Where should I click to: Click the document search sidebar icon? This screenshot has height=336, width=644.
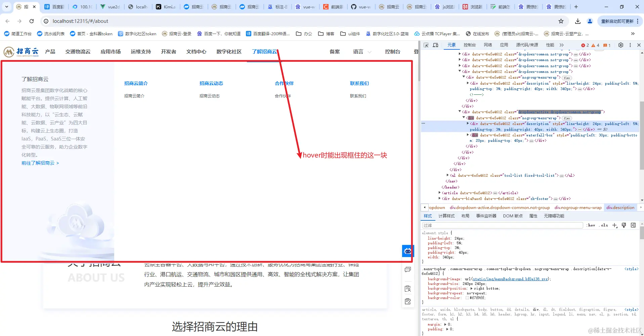408,289
